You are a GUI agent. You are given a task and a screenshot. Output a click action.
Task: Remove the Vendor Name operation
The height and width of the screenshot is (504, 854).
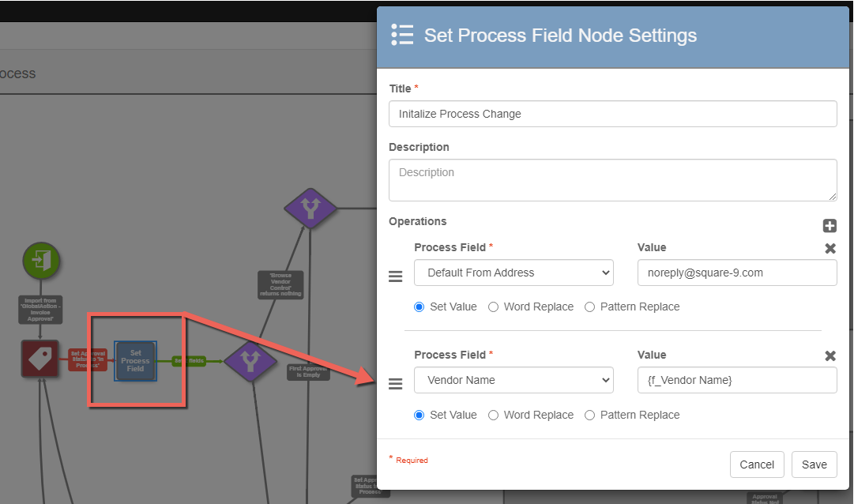pos(830,355)
